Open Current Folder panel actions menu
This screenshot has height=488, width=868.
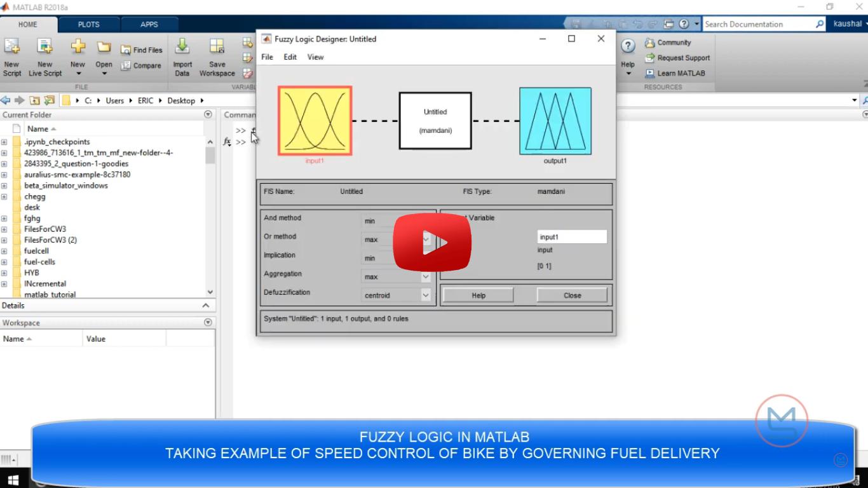click(208, 114)
